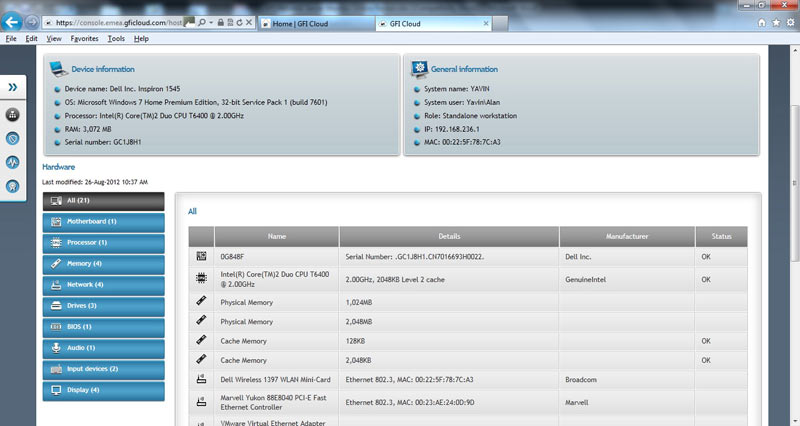Image resolution: width=800 pixels, height=426 pixels.
Task: Switch to the Home | GFI Cloud tab
Action: click(316, 23)
